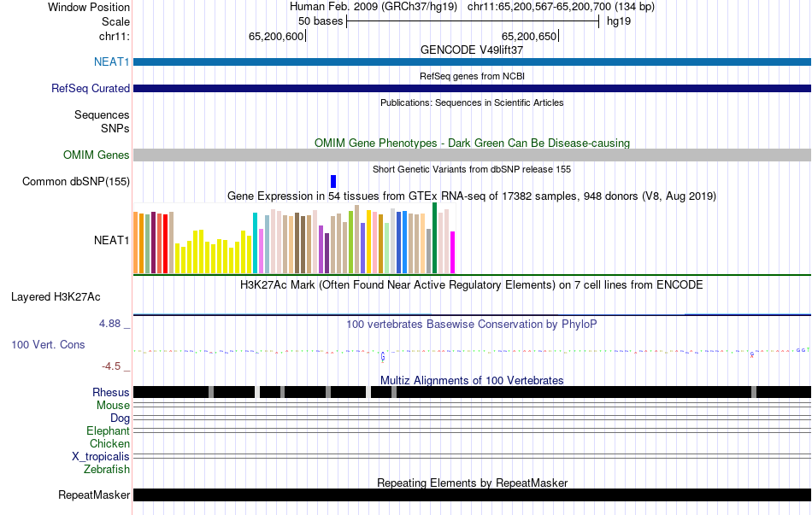Click the NEAT1 GTEx expression label
The height and width of the screenshot is (515, 812).
point(111,240)
